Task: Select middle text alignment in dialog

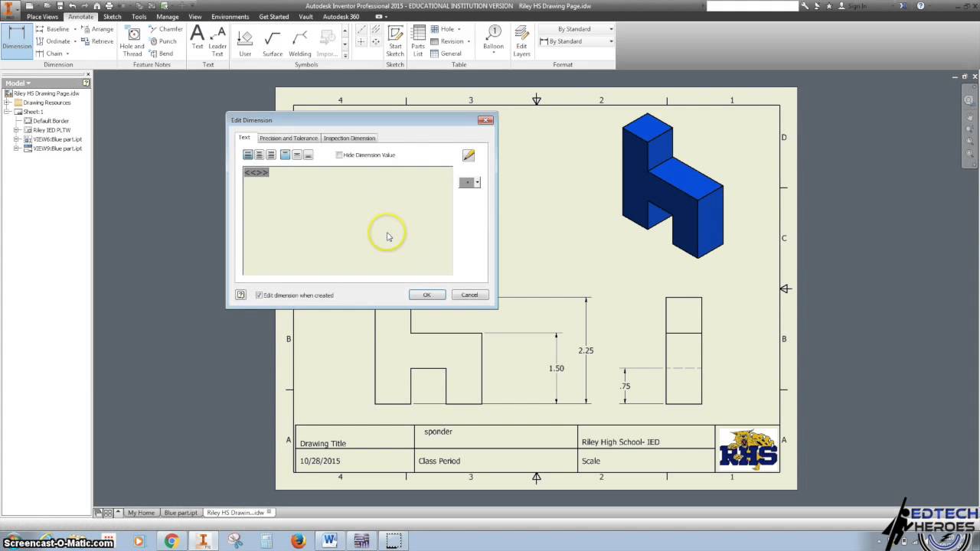Action: 297,155
